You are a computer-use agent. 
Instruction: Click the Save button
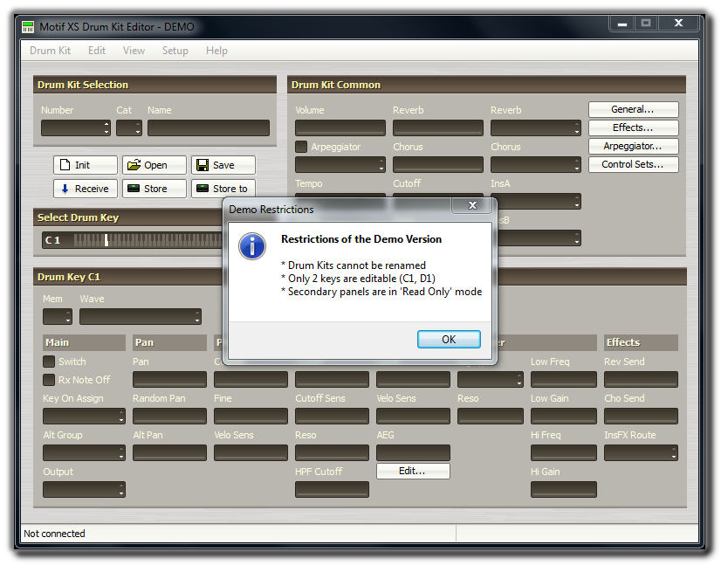223,165
